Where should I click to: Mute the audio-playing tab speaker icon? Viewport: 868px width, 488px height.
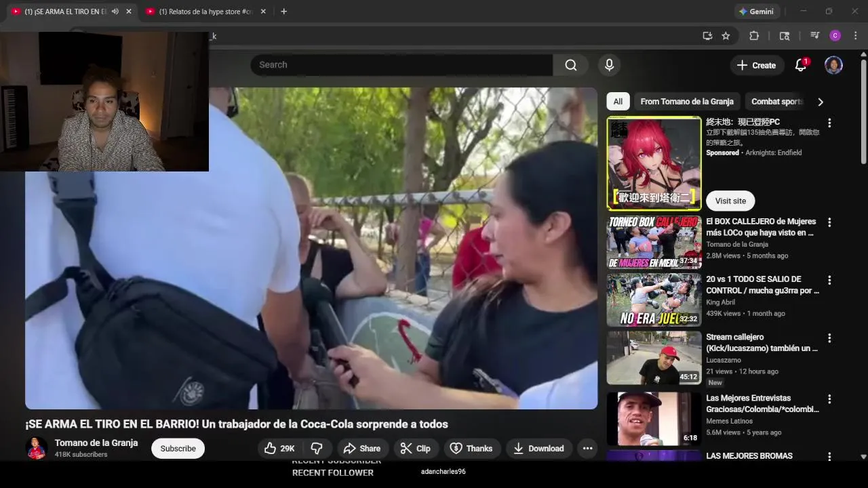tap(115, 12)
